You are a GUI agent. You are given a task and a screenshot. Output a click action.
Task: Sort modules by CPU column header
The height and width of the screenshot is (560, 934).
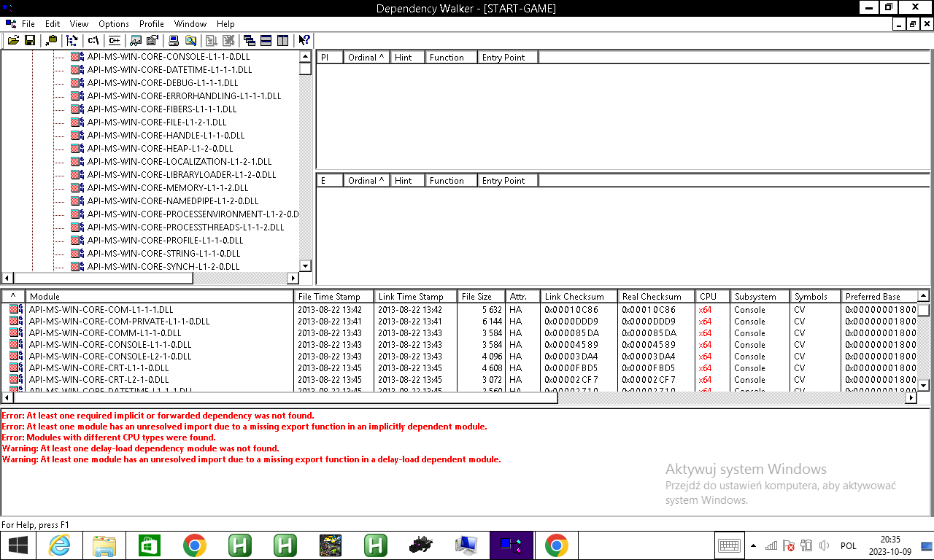[712, 297]
